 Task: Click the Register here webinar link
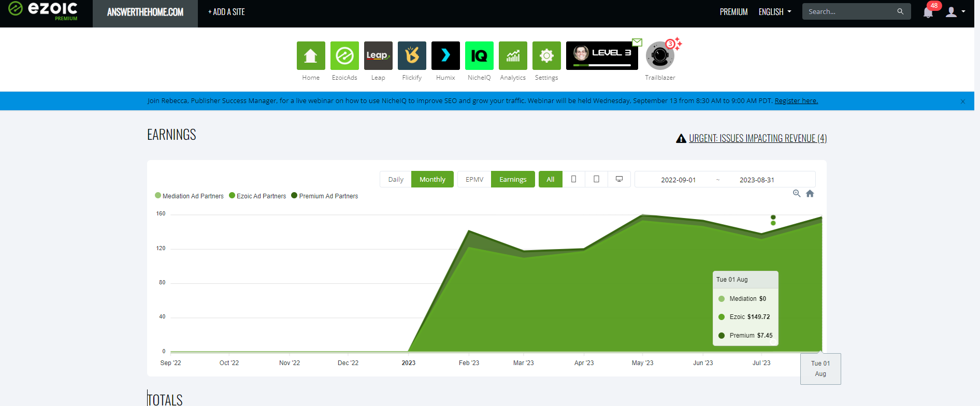796,100
